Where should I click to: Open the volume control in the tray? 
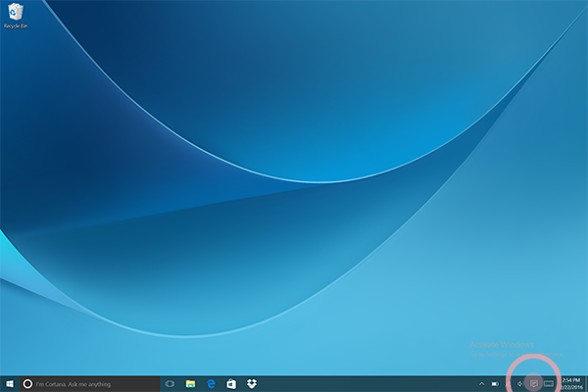[x=520, y=384]
